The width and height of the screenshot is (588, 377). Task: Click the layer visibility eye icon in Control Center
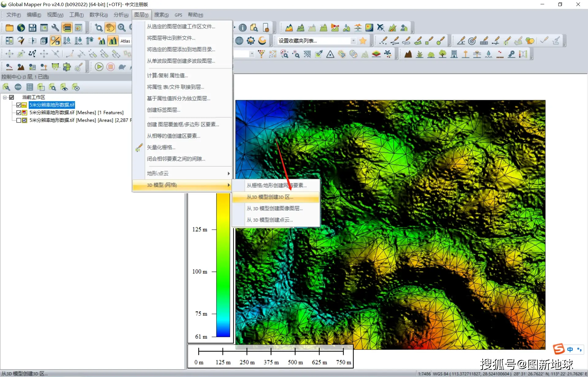pos(64,87)
